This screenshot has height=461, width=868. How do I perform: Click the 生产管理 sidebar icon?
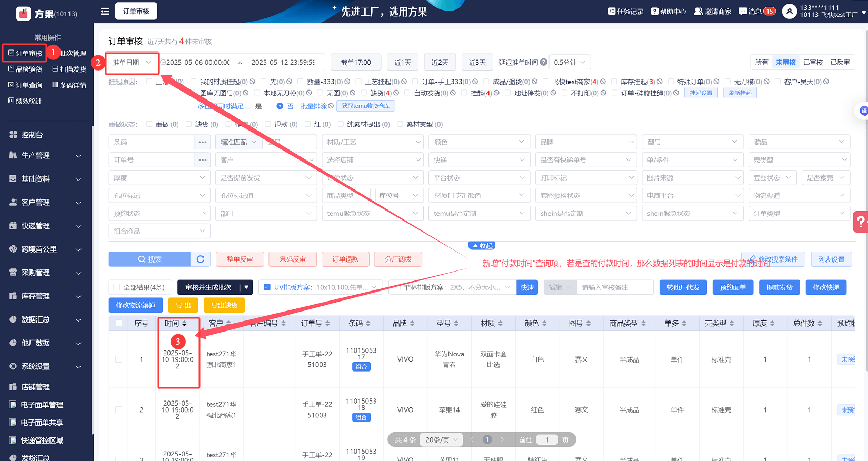[13, 155]
